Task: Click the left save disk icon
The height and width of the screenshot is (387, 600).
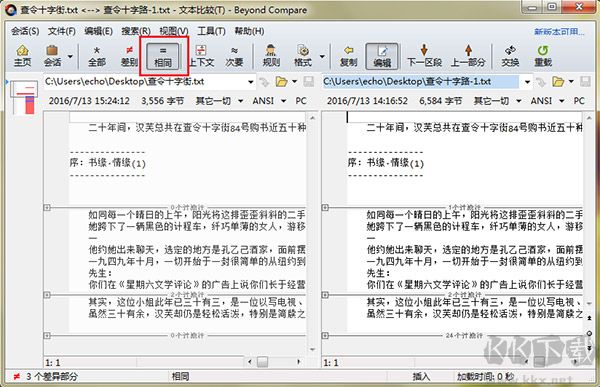Action: click(x=308, y=82)
